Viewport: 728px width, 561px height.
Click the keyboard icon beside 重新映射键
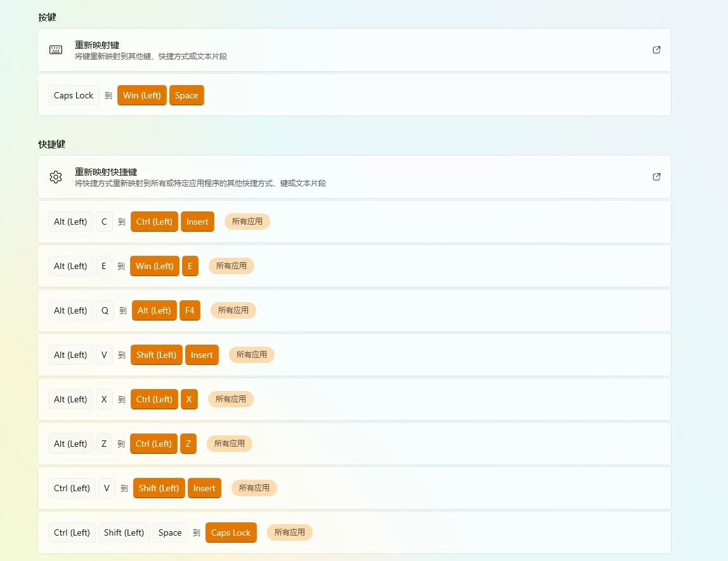click(x=56, y=49)
